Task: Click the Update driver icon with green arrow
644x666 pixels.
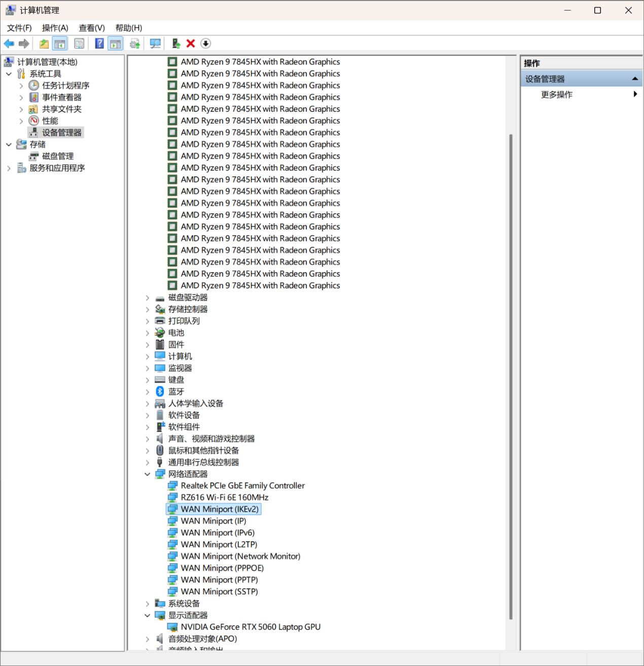Action: click(x=175, y=44)
